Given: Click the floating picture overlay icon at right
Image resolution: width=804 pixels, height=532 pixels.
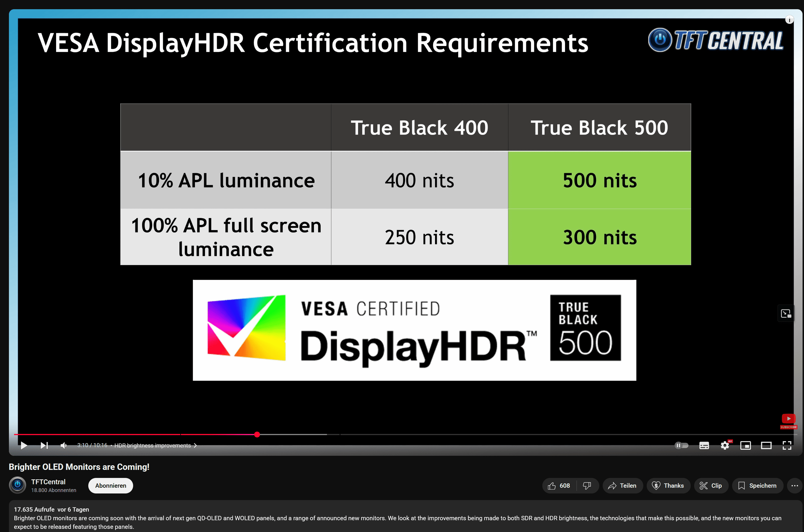Looking at the screenshot, I should 786,313.
